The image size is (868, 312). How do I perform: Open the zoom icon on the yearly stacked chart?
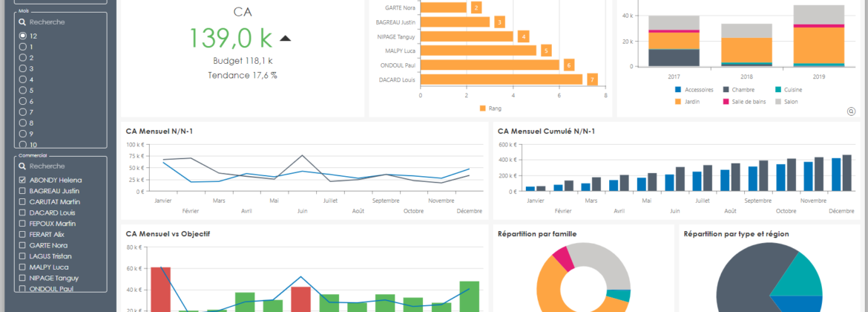[852, 111]
